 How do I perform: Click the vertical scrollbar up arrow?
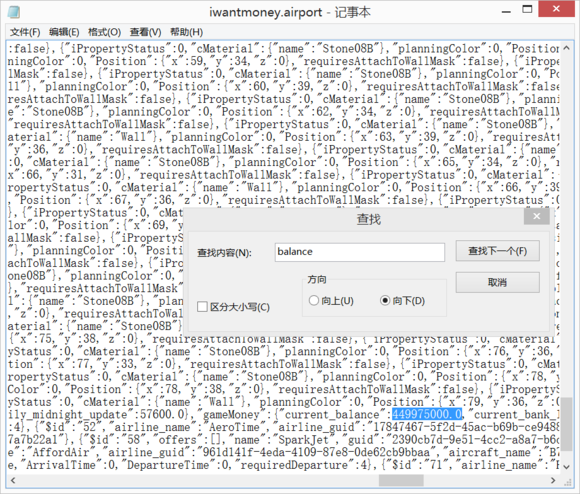566,48
